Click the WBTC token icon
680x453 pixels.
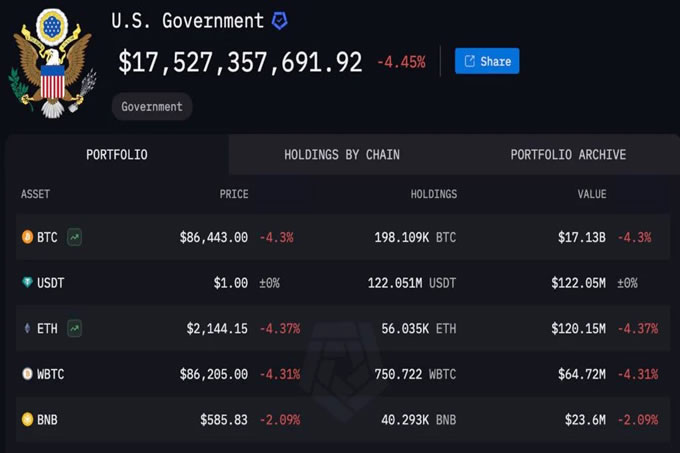pyautogui.click(x=27, y=374)
